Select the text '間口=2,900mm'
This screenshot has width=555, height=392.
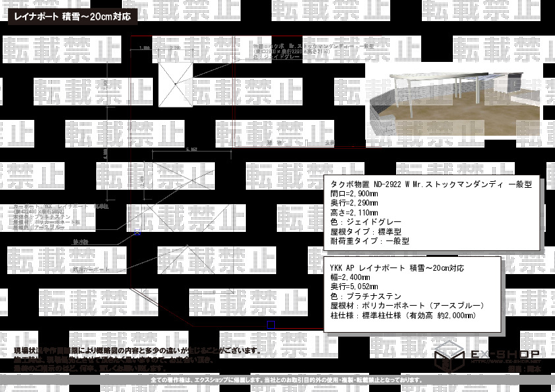point(354,194)
